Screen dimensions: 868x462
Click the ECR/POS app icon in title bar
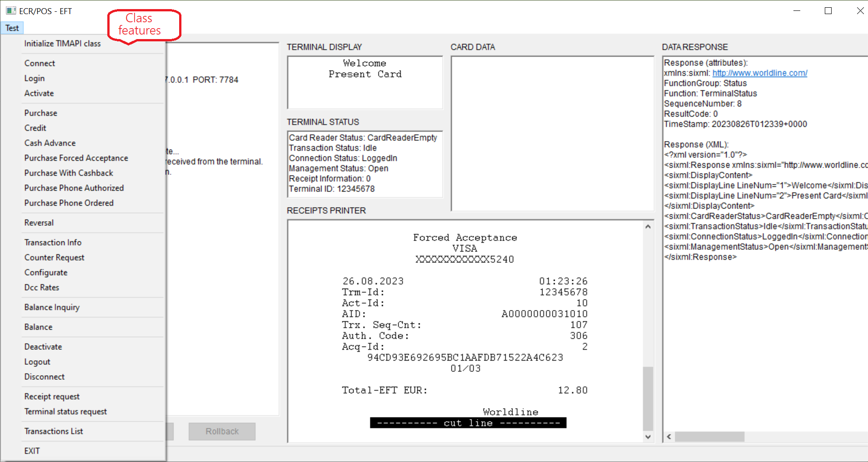click(x=10, y=11)
